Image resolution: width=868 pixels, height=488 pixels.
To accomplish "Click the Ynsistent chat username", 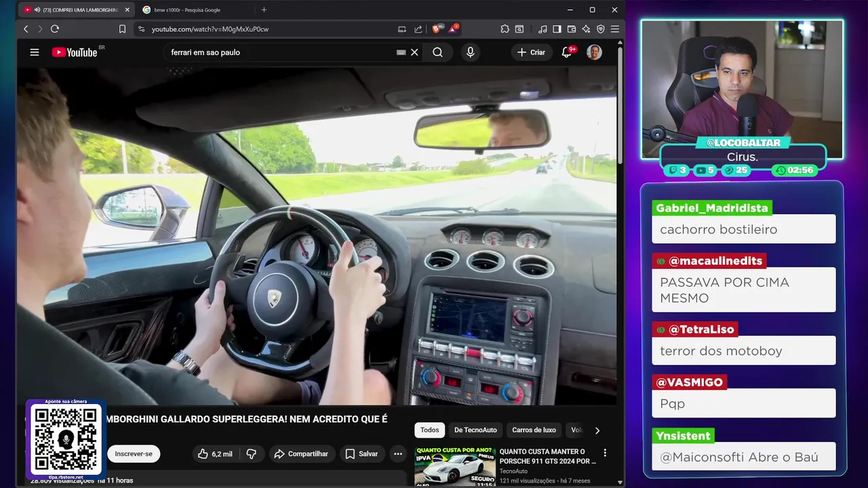I will click(x=683, y=436).
